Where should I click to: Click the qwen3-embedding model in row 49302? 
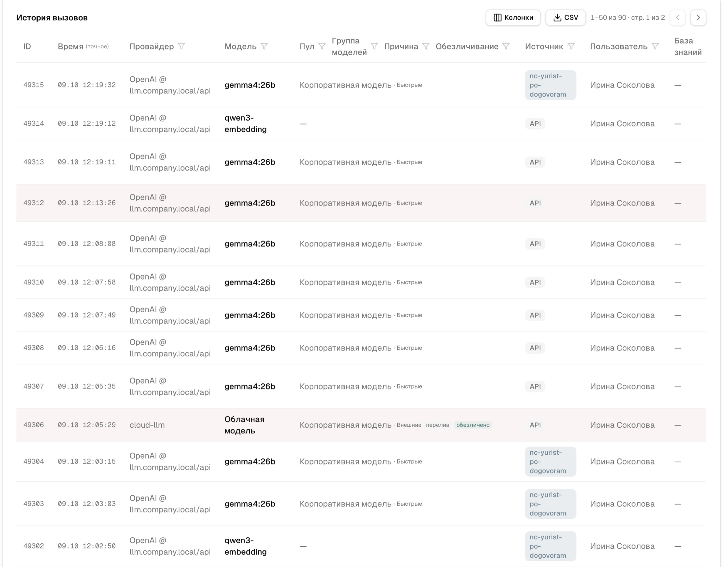pyautogui.click(x=246, y=546)
